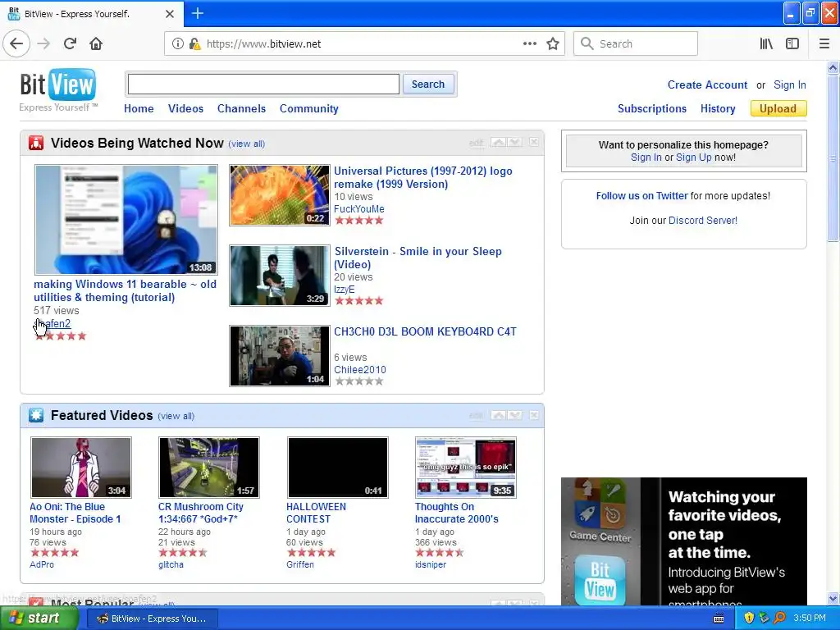Click the Firefox back arrow button
Viewport: 840px width, 630px height.
tap(16, 44)
